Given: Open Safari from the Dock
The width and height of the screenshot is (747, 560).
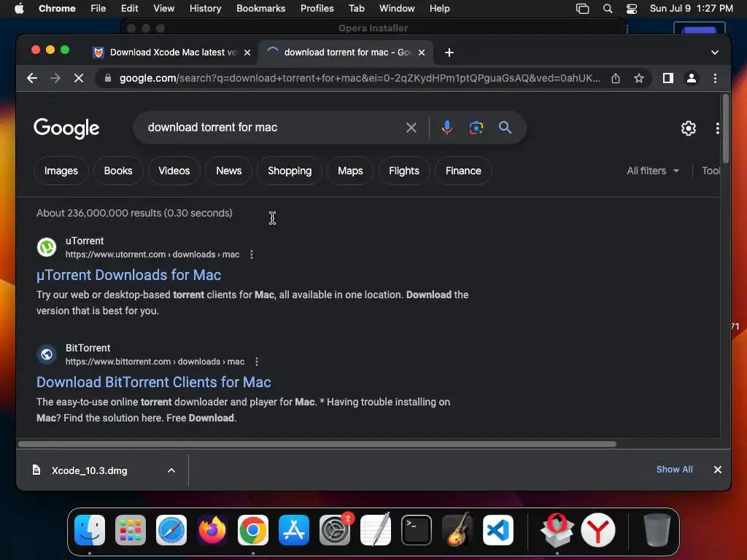Looking at the screenshot, I should [x=171, y=530].
